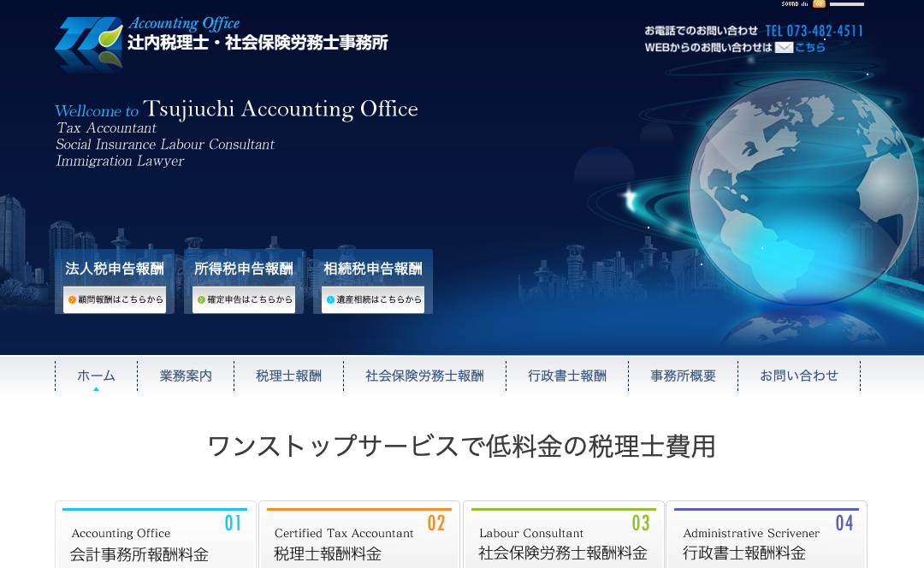
Task: Open the ホーム menu item
Action: 96,376
